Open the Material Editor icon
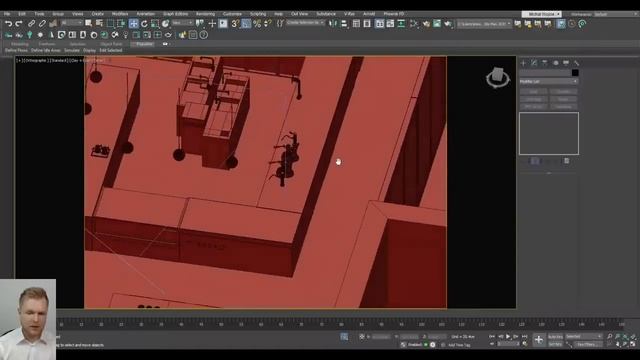 click(414, 24)
